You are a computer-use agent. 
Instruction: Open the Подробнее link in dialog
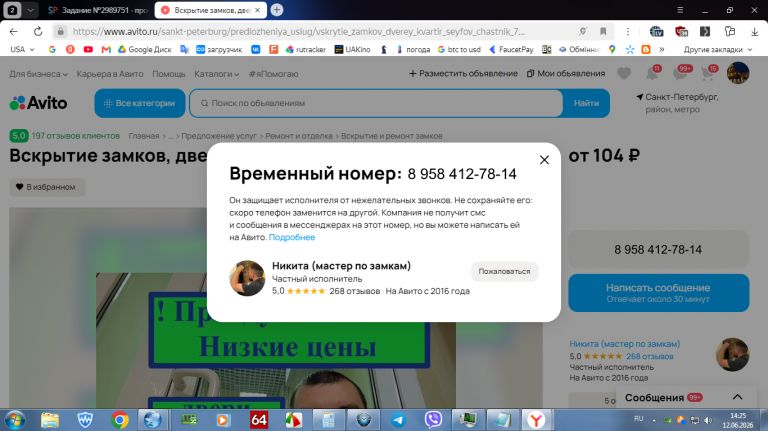coord(291,237)
